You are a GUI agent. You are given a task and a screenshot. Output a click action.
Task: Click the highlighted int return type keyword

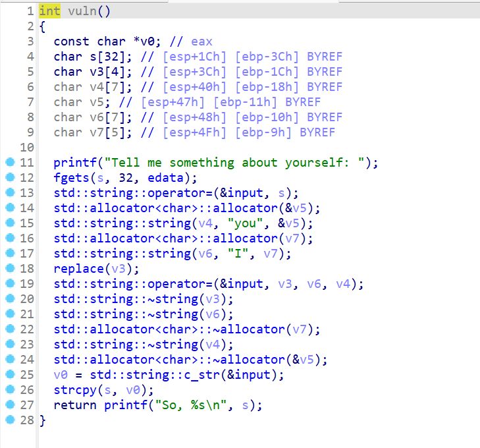pos(49,11)
